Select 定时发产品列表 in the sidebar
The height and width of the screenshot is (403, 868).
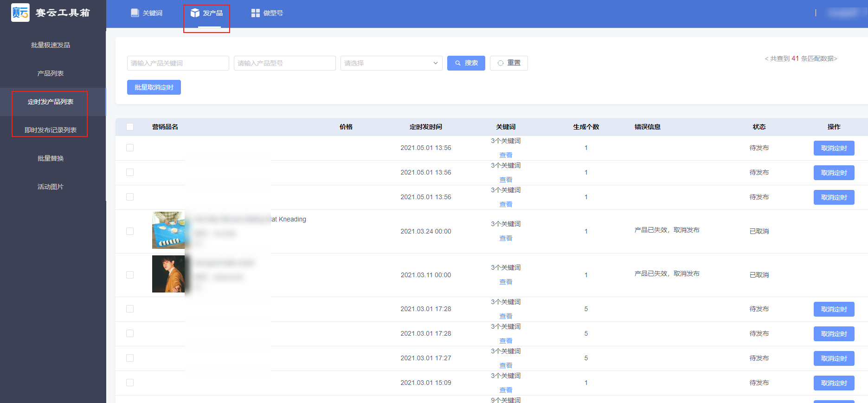[51, 102]
